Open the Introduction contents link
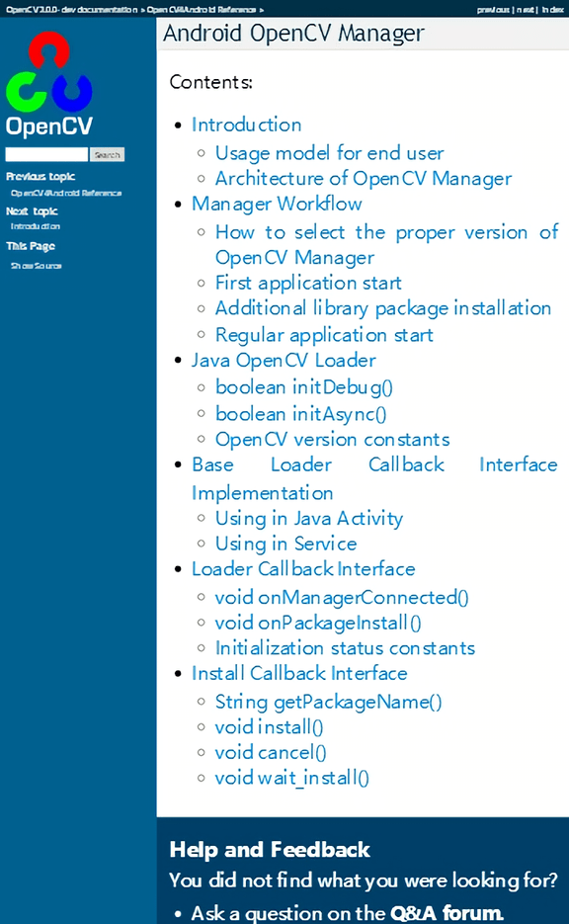The width and height of the screenshot is (569, 924). [x=246, y=125]
